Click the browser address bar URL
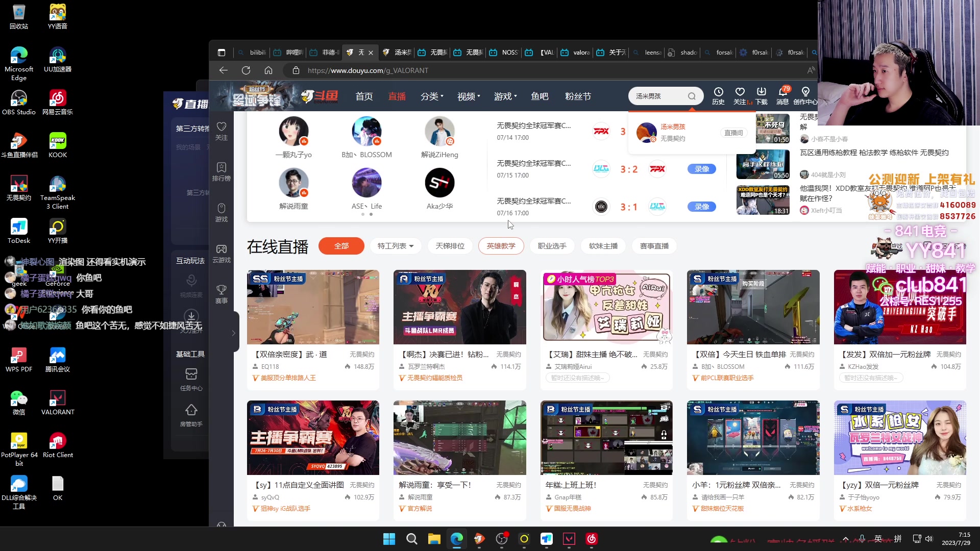The image size is (980, 551). (367, 70)
